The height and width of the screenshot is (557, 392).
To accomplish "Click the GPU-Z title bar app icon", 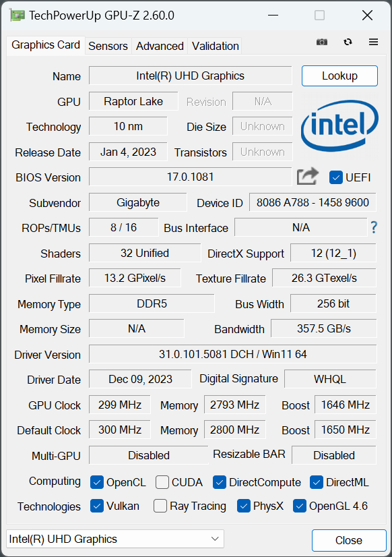I will pyautogui.click(x=17, y=16).
